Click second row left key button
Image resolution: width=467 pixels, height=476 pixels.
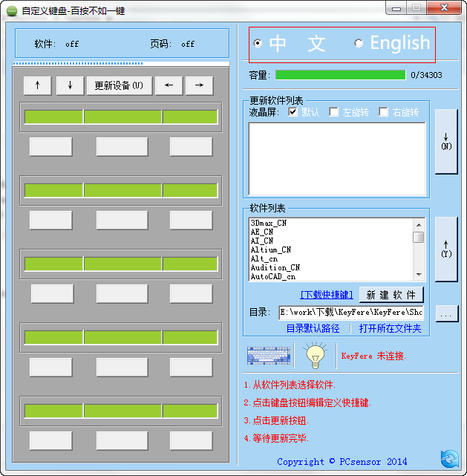click(51, 221)
